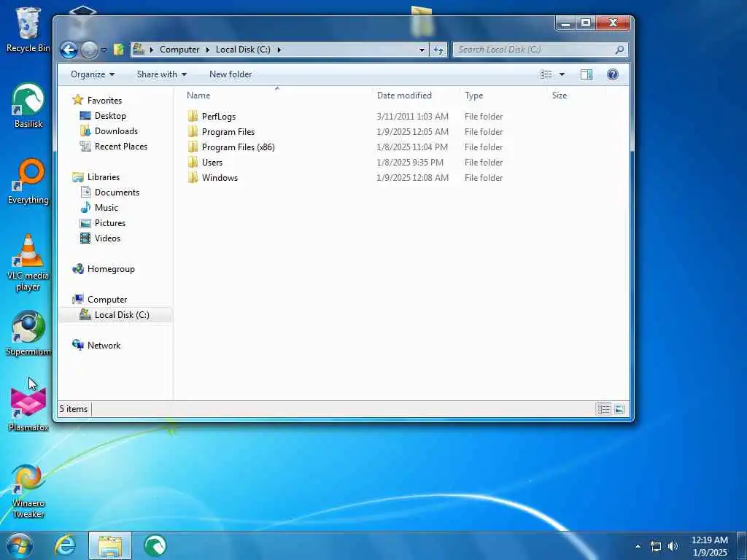
Task: Select the Users folder
Action: point(212,163)
